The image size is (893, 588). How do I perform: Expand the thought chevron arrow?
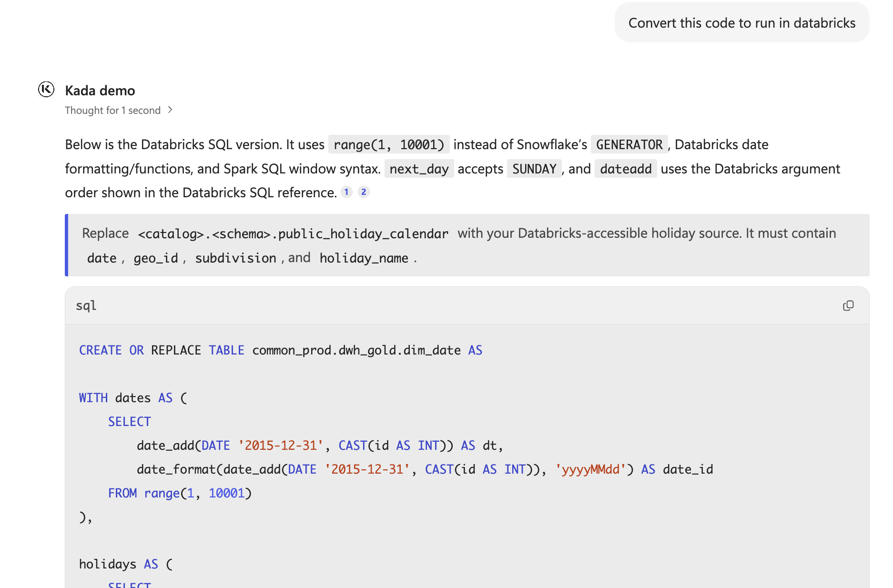(x=170, y=110)
